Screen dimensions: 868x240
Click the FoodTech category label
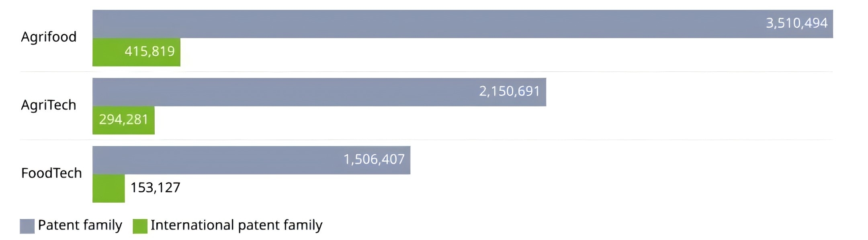51,173
